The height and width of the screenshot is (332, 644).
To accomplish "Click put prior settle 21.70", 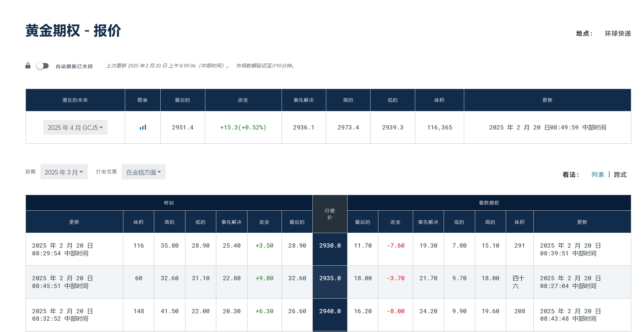I will 428,278.
